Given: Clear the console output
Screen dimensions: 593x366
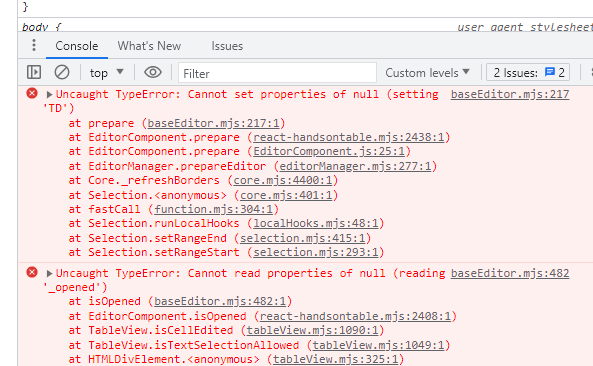Looking at the screenshot, I should click(62, 72).
